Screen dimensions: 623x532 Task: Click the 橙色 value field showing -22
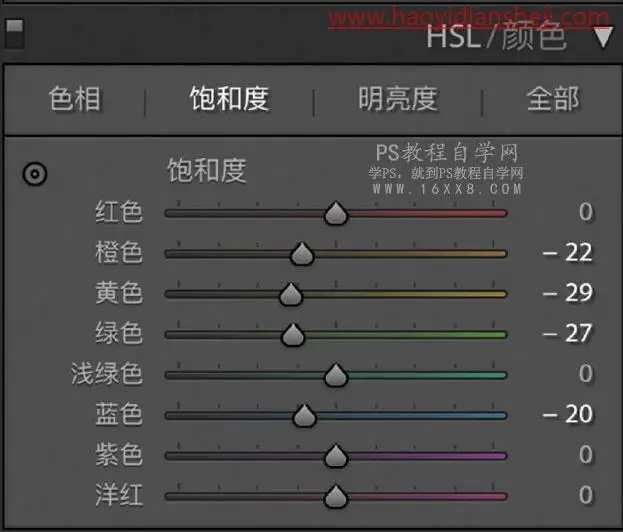568,252
